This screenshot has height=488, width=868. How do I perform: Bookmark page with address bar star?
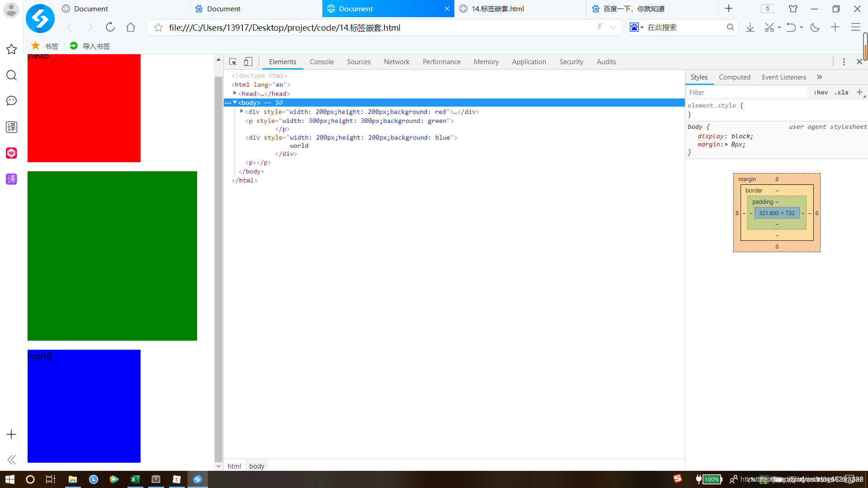click(x=158, y=28)
